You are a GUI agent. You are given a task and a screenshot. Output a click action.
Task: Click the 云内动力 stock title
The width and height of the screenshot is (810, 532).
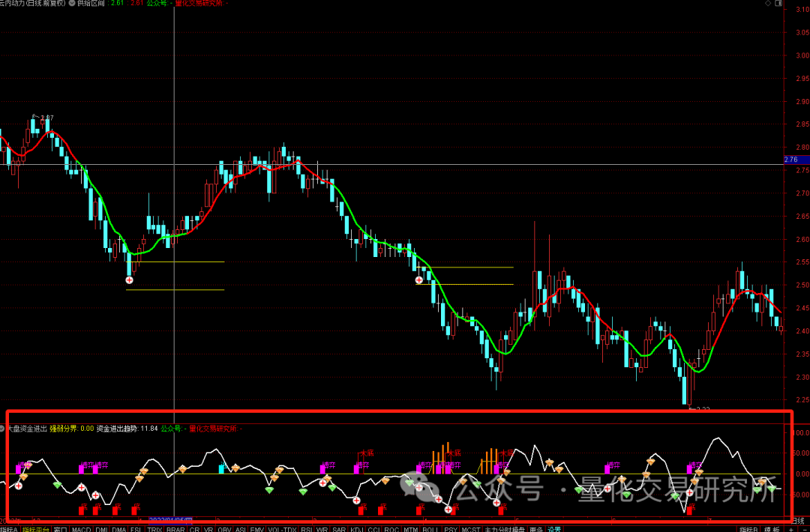tap(32, 3)
